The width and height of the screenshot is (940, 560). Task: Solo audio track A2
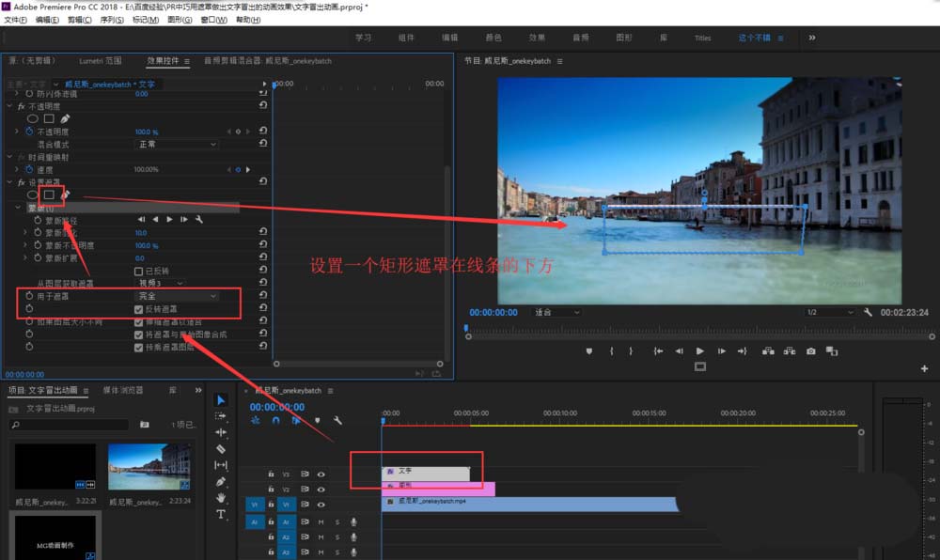(337, 537)
